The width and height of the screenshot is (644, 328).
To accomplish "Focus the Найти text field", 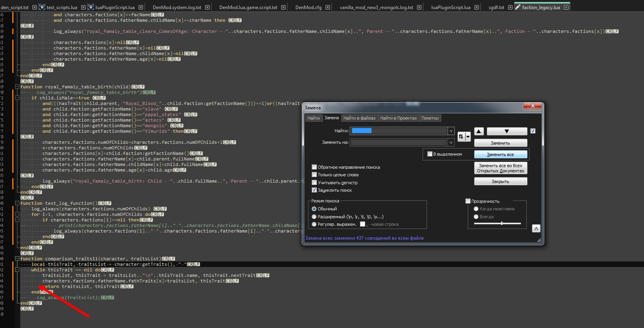I will pyautogui.click(x=399, y=131).
